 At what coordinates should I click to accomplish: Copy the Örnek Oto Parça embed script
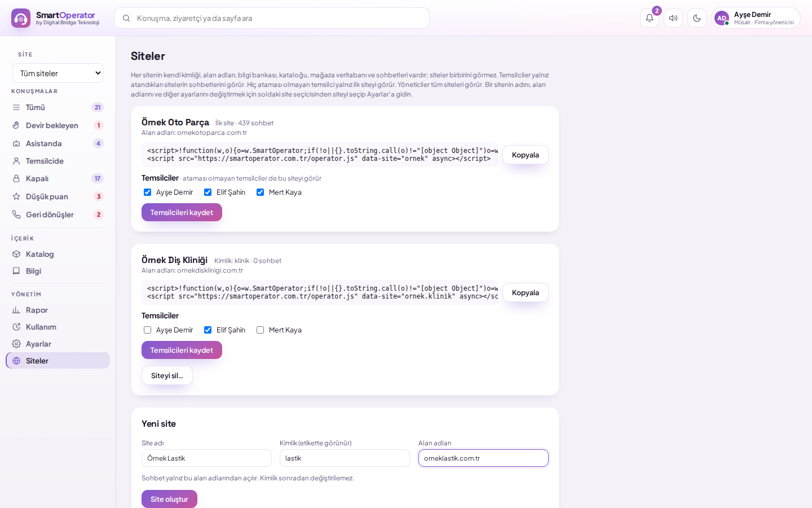coord(526,155)
